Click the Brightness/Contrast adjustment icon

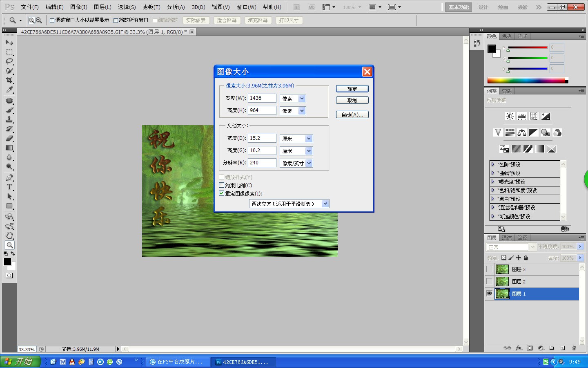510,116
